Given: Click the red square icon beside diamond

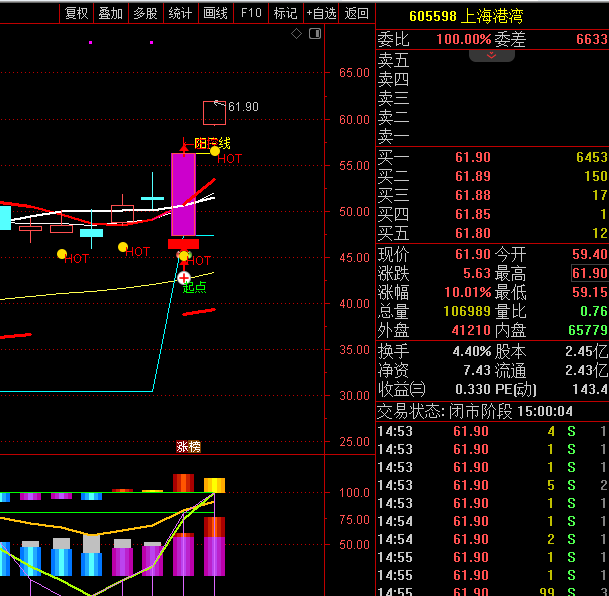Looking at the screenshot, I should click(314, 34).
